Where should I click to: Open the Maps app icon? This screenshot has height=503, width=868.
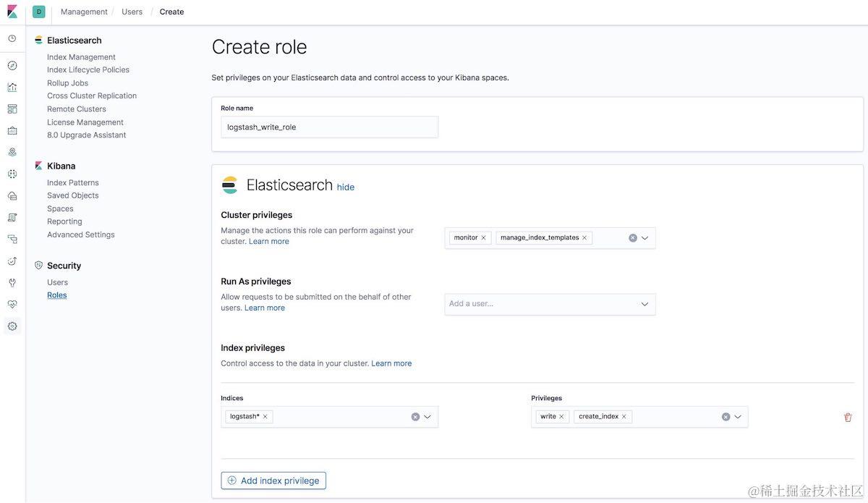point(12,152)
